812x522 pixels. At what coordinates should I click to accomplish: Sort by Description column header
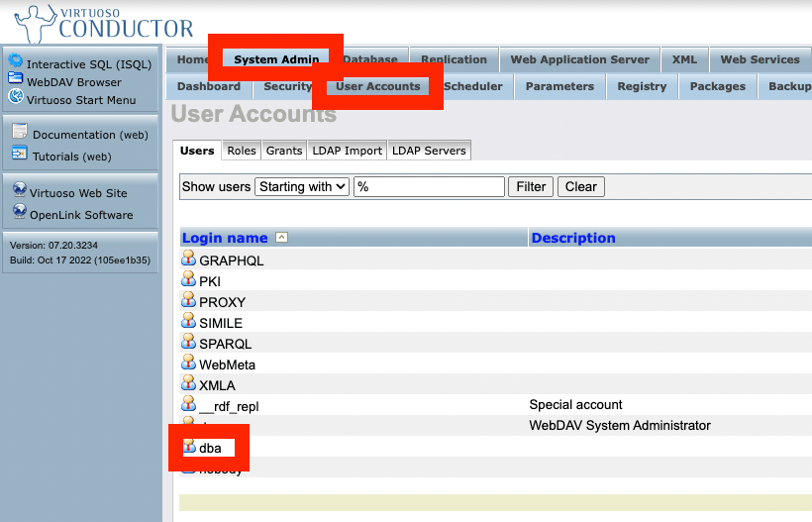point(573,238)
